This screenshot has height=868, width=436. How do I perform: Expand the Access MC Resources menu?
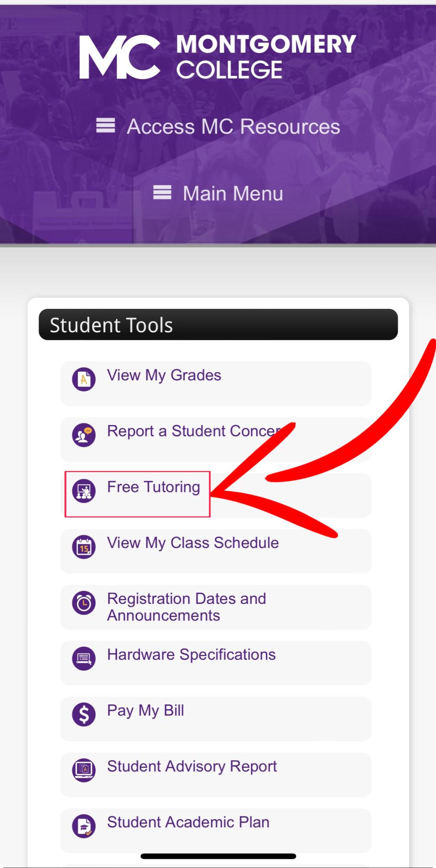[105, 126]
